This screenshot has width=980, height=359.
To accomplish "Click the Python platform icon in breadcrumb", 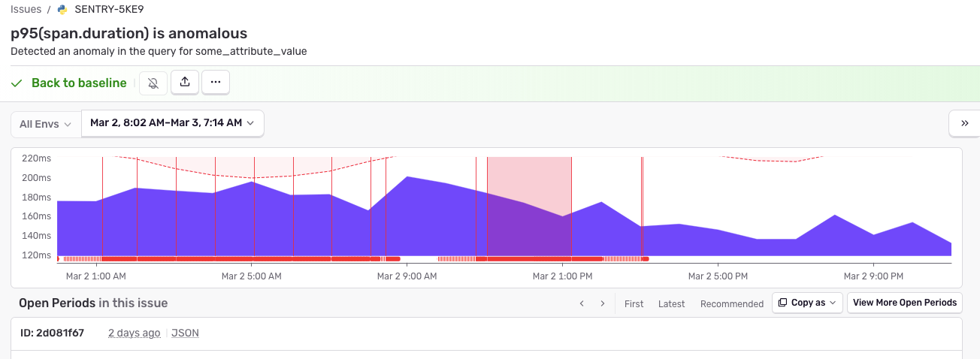I will pos(62,10).
